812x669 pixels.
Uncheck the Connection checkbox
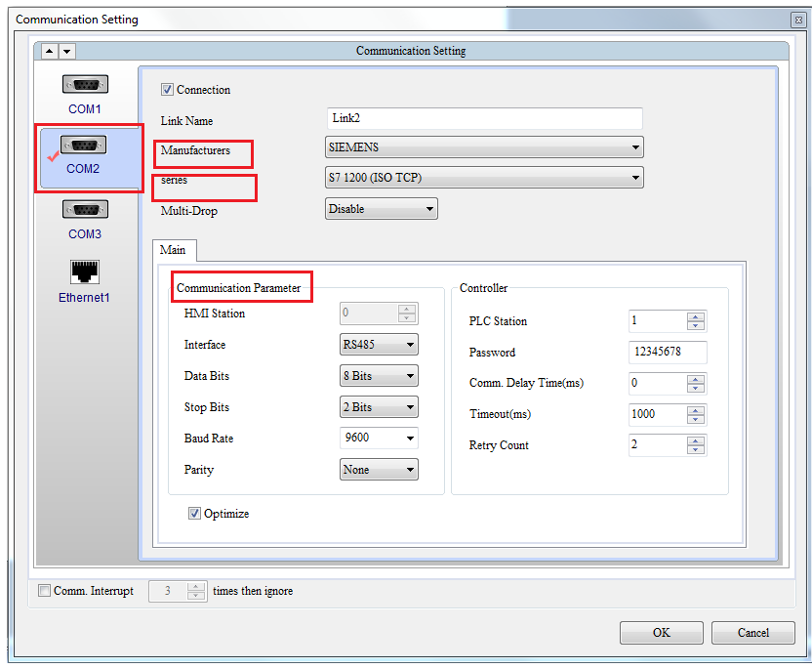click(166, 89)
